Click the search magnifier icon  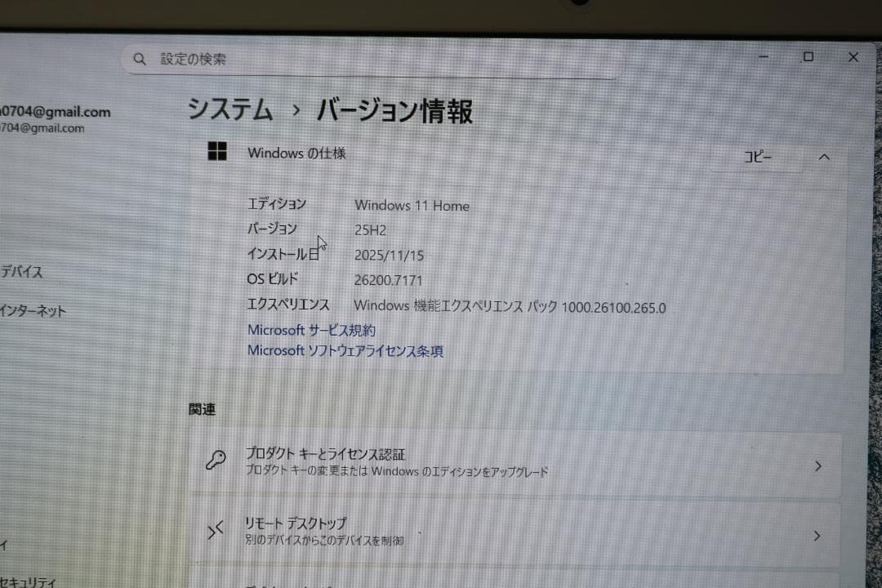tap(140, 58)
